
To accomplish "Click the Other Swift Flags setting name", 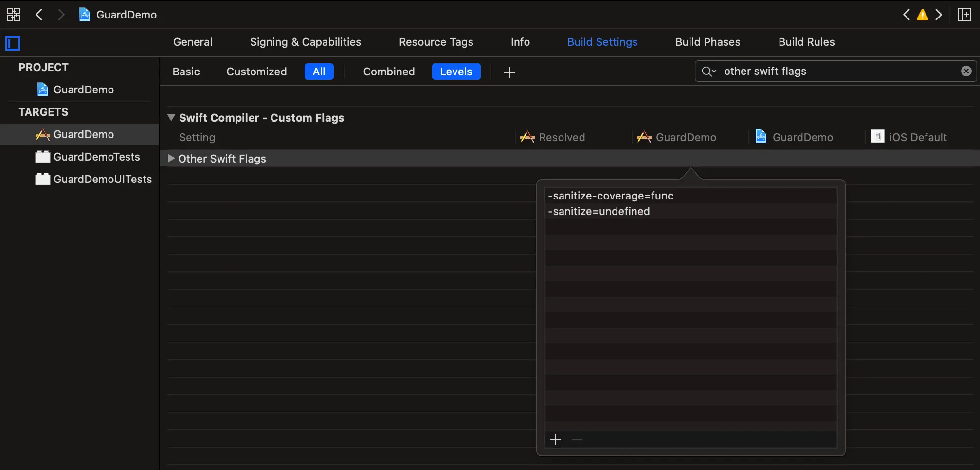I will pos(222,159).
